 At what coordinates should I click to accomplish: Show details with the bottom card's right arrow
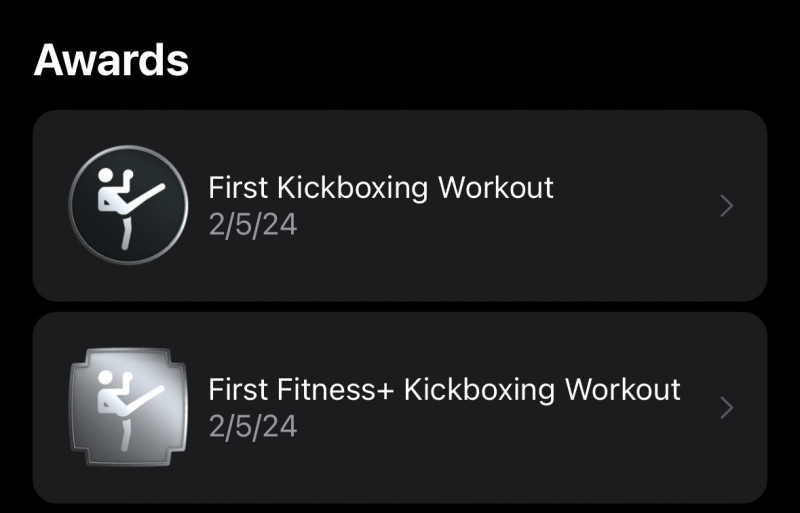727,408
